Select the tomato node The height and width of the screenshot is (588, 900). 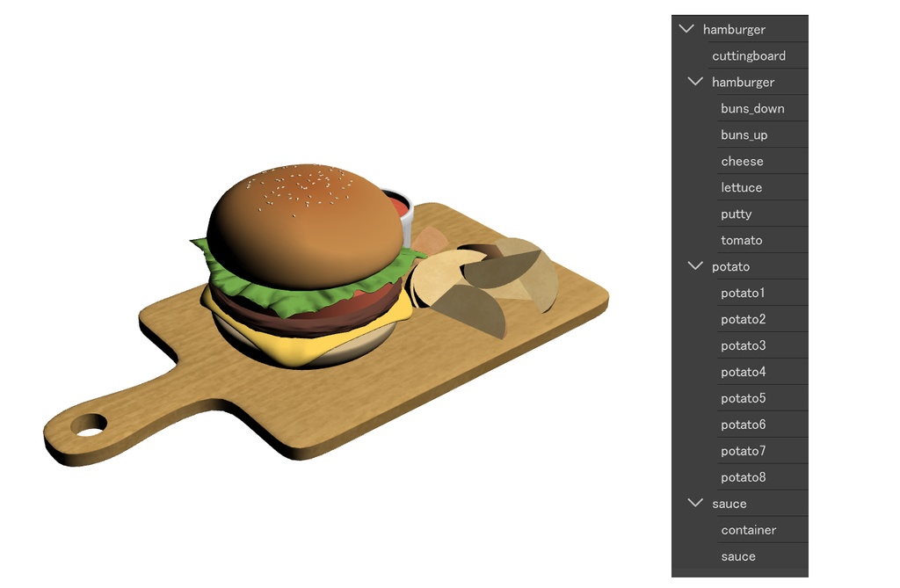pos(741,239)
